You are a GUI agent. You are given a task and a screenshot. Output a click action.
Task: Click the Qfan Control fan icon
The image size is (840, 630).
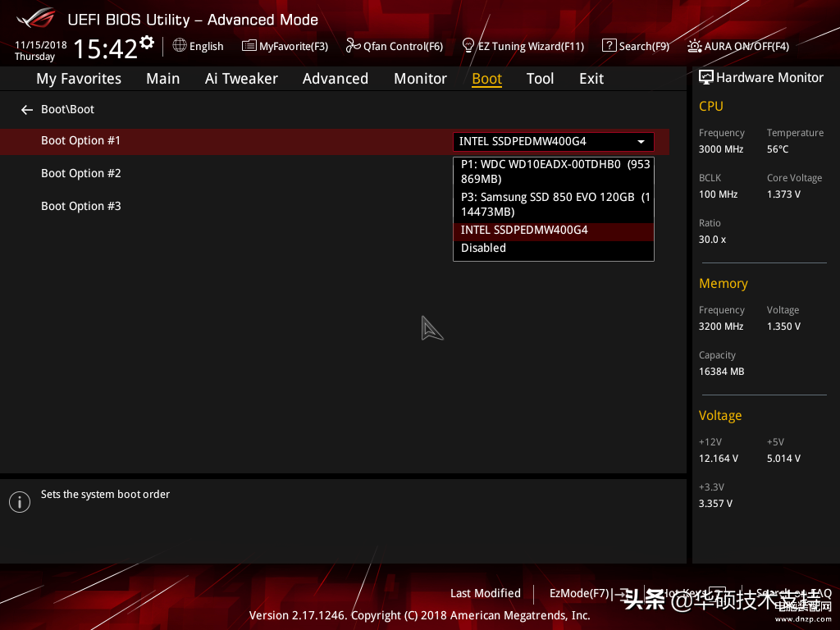pos(353,46)
